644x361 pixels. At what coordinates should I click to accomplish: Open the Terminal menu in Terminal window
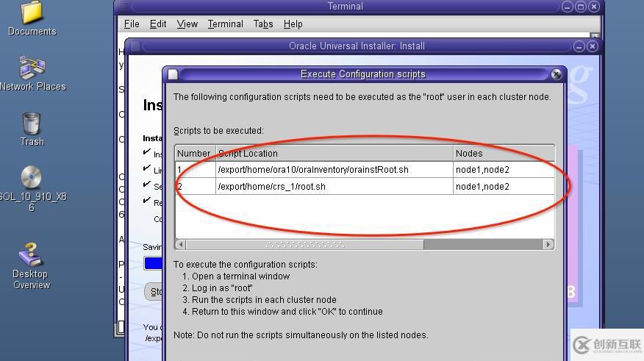click(226, 24)
